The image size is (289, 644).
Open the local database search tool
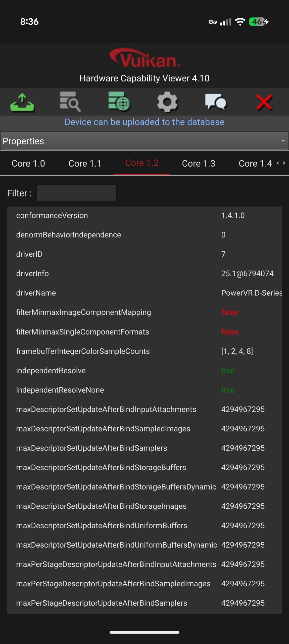[70, 102]
